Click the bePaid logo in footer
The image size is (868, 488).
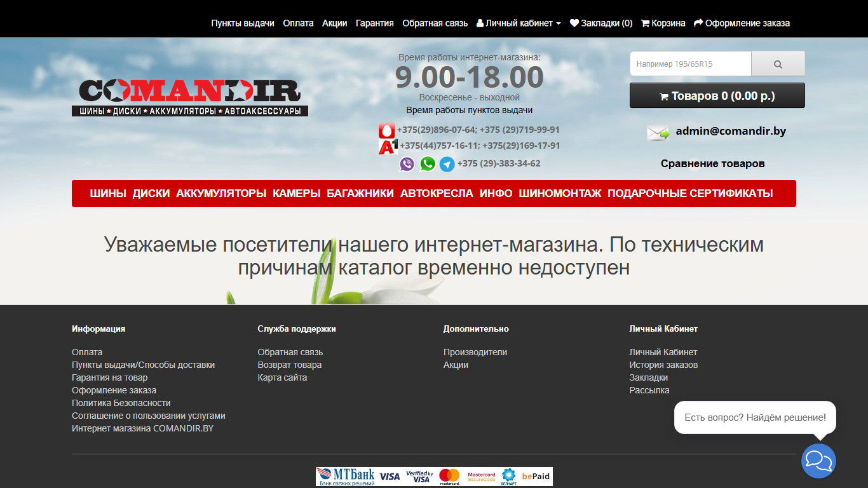click(x=536, y=477)
